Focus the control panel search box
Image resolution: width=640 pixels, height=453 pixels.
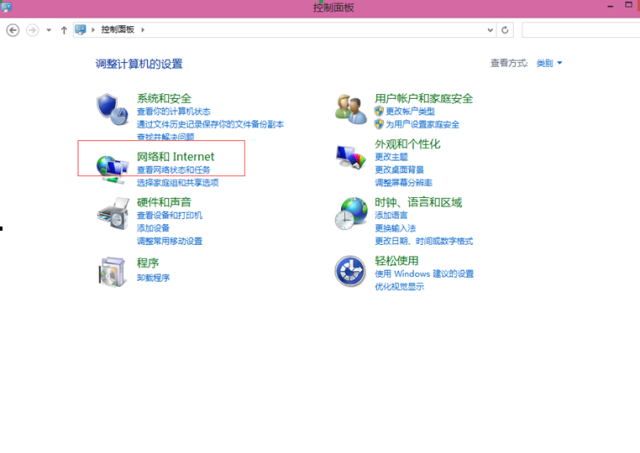[x=581, y=30]
